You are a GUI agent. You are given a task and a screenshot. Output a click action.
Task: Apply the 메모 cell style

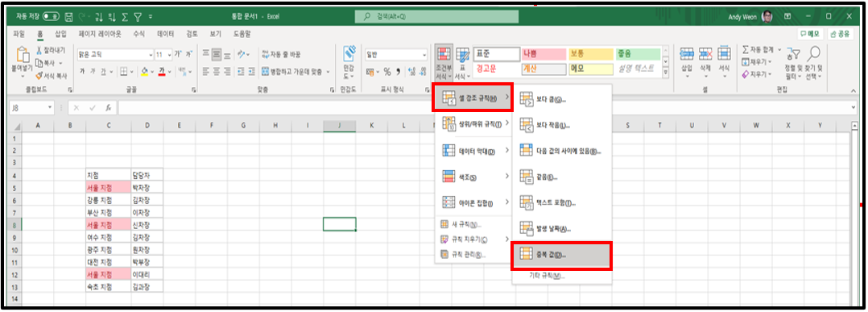(x=591, y=69)
